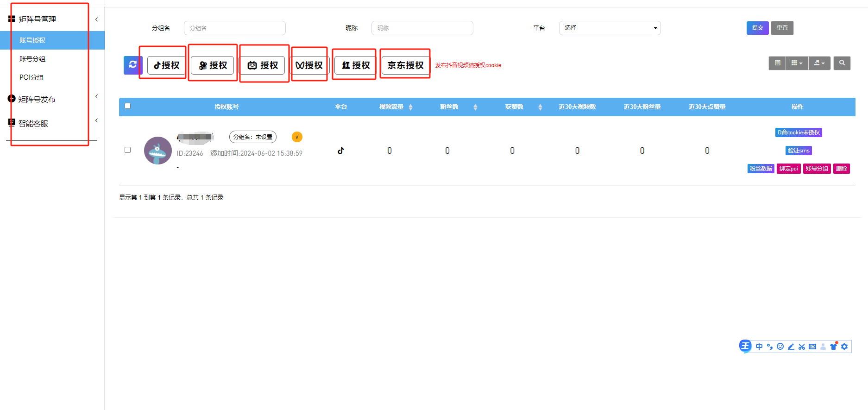Screen dimensions: 868x410
Task: Click the 分组名：未设置 tag
Action: pos(253,137)
